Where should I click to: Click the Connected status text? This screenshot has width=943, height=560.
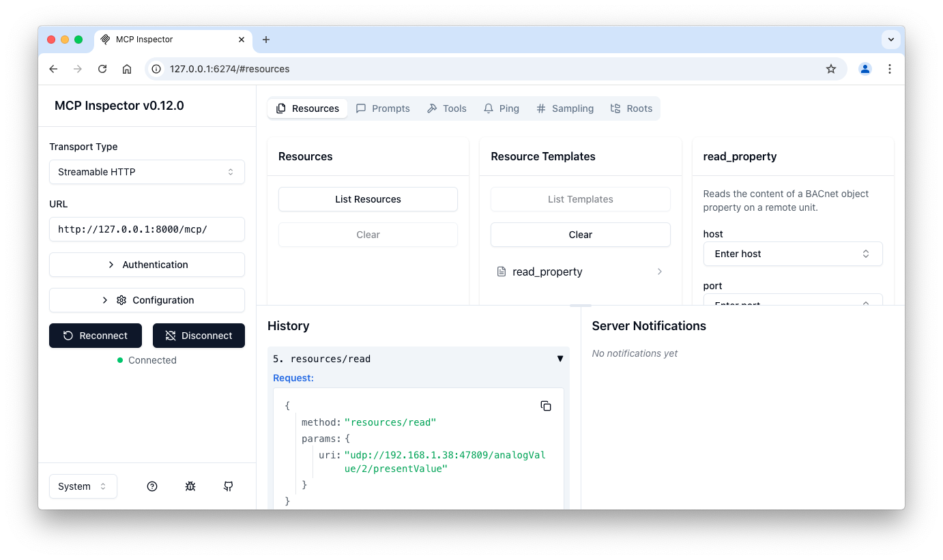tap(152, 360)
